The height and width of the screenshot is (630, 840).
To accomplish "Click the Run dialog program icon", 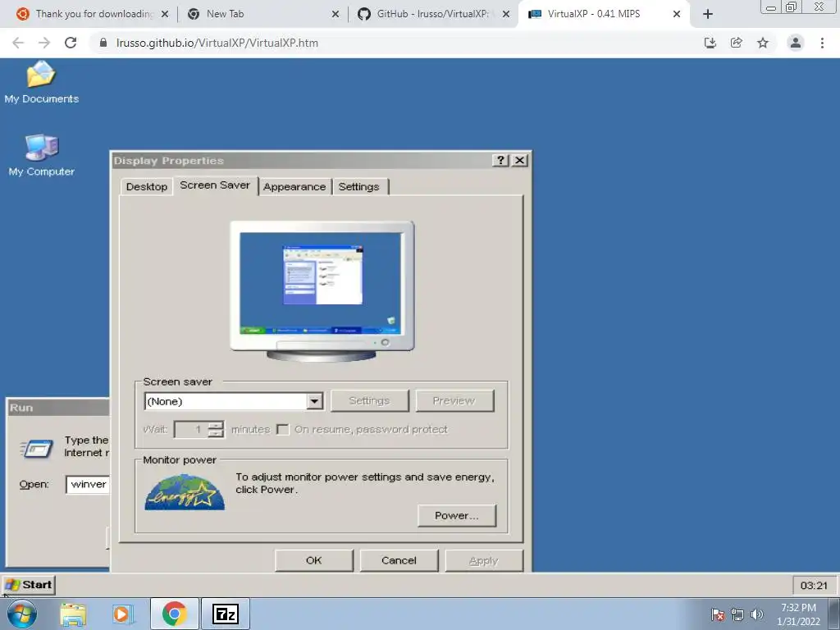I will coord(36,449).
